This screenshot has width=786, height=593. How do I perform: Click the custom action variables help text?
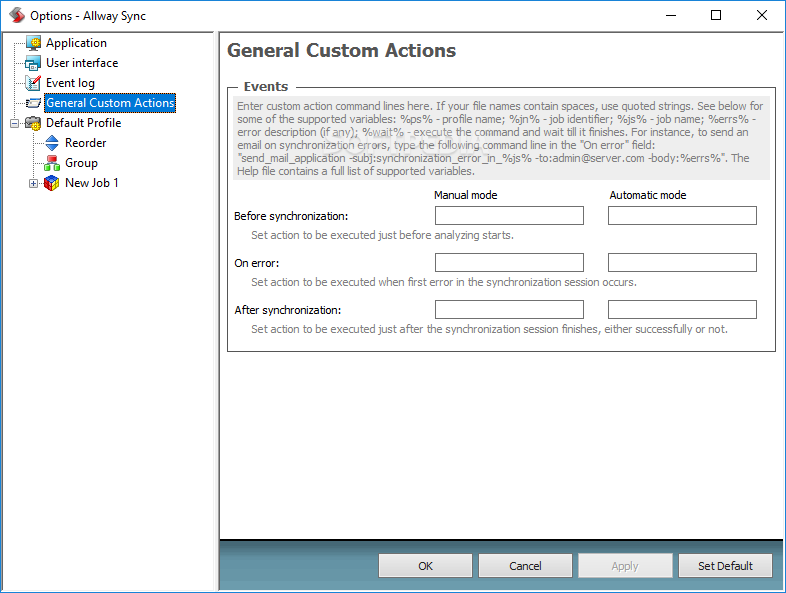501,138
